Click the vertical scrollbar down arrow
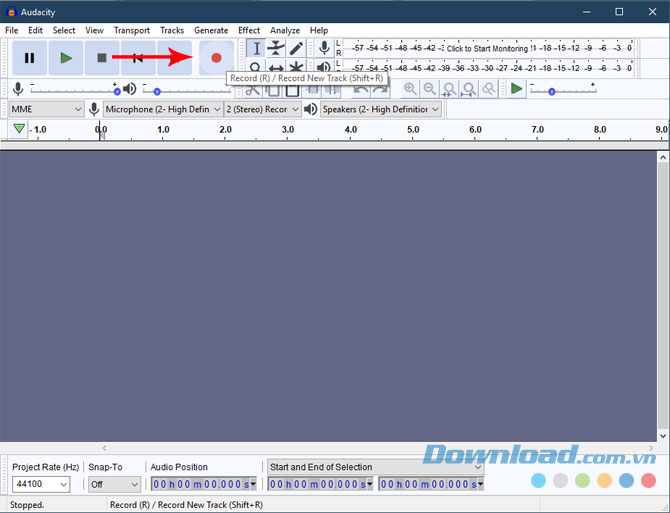670x513 pixels. [x=663, y=436]
